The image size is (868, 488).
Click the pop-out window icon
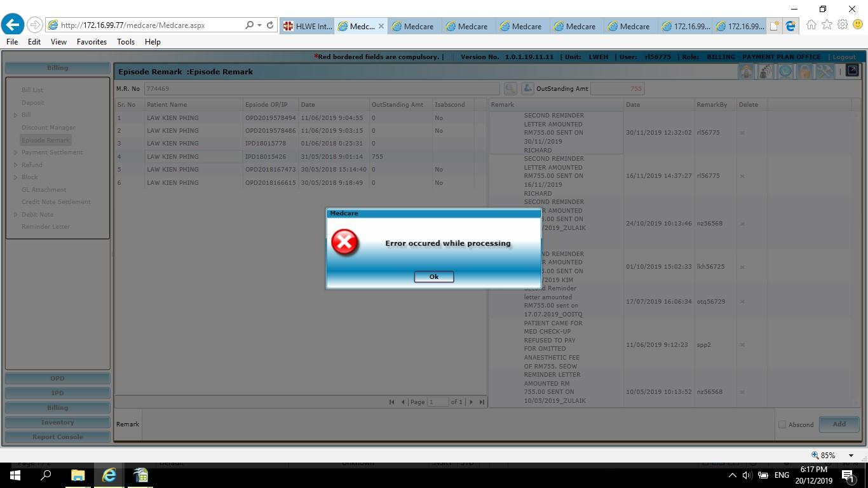(x=852, y=71)
